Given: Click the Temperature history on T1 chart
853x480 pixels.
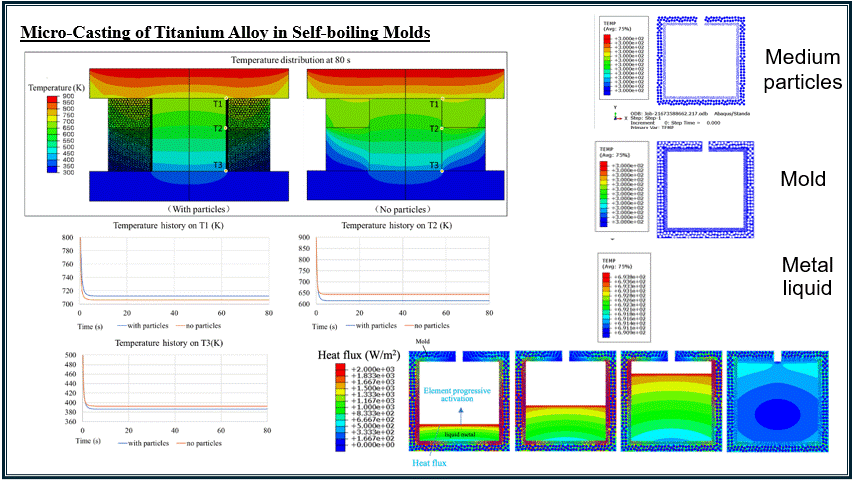Looking at the screenshot, I should pyautogui.click(x=168, y=276).
